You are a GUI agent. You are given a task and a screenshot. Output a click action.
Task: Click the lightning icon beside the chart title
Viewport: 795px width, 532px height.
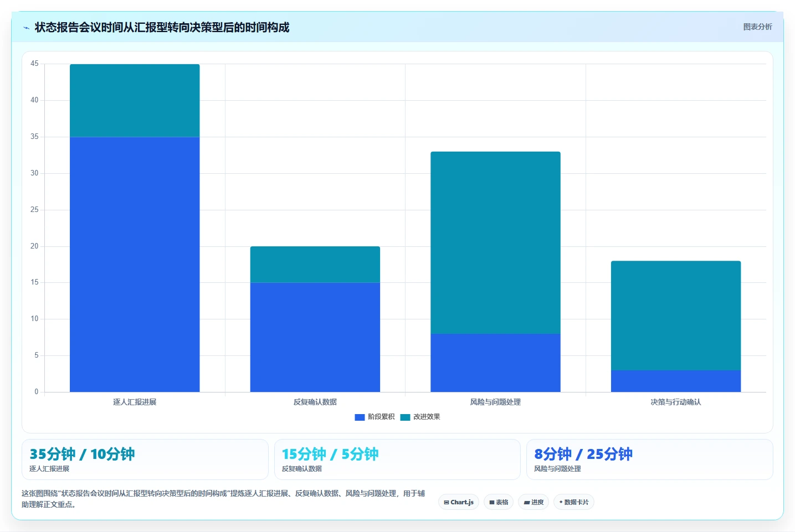pyautogui.click(x=26, y=28)
